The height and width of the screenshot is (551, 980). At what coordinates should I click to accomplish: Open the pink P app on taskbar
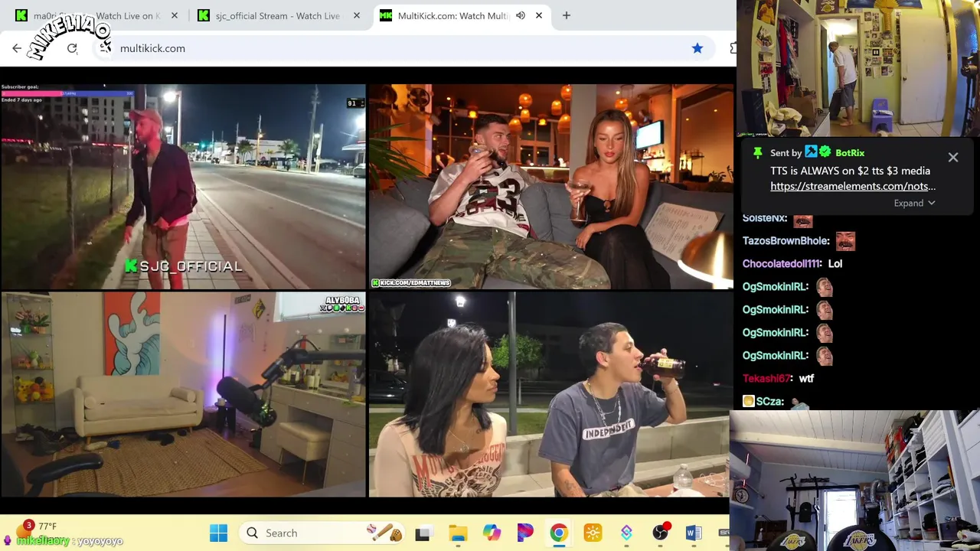click(525, 533)
